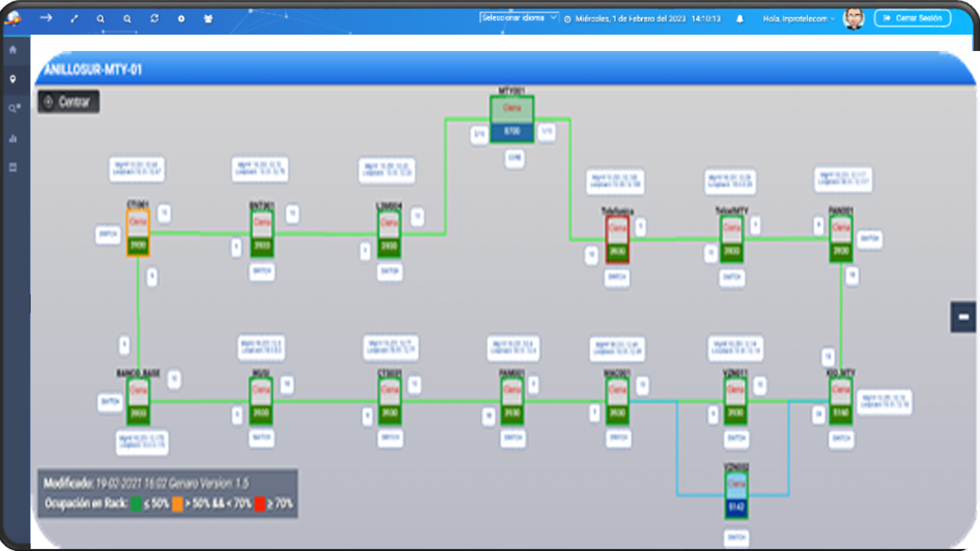Open the bar chart icon in sidebar
This screenshot has width=980, height=551.
pyautogui.click(x=13, y=138)
